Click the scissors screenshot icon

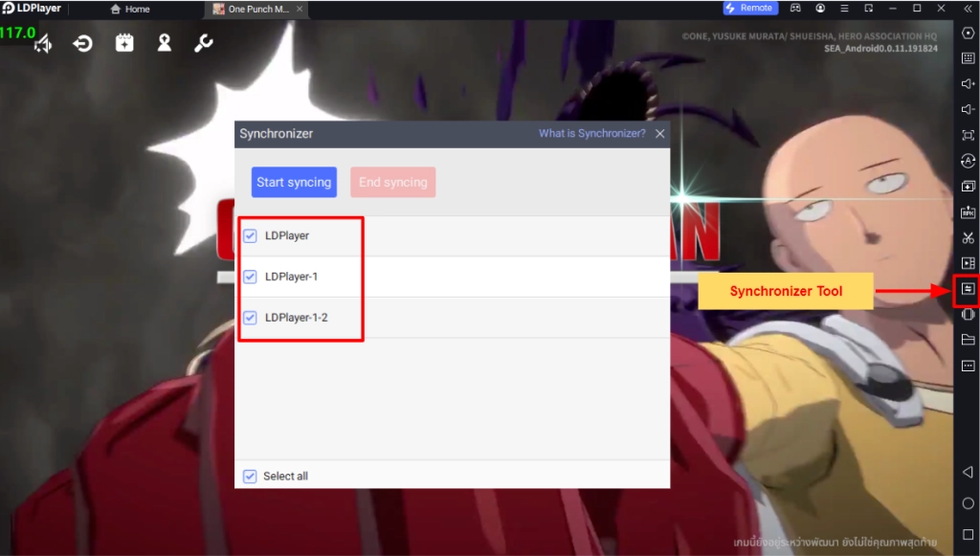coord(968,237)
